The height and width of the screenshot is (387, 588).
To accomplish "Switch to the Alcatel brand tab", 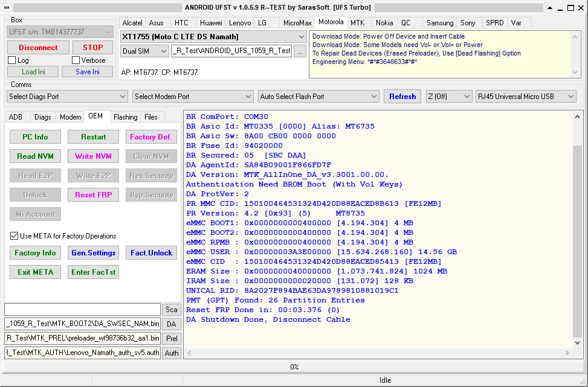I will click(x=132, y=23).
